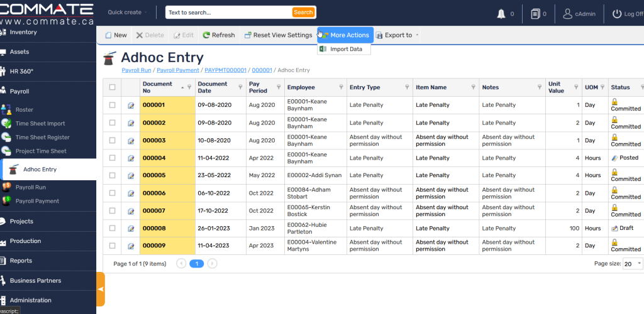Screen dimensions: 644x314
Task: Click the Text to search input field
Action: point(229,13)
